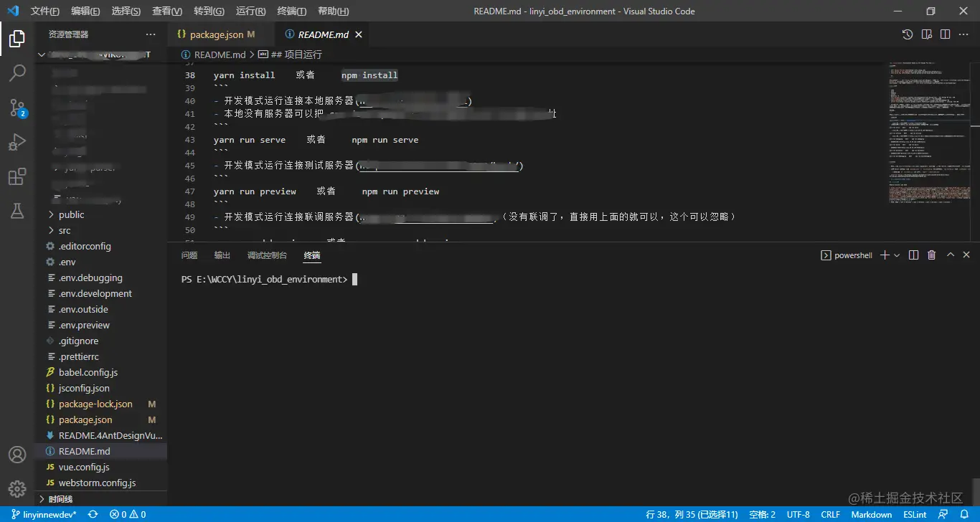Click the linyinnewdev branch indicator

[x=44, y=514]
